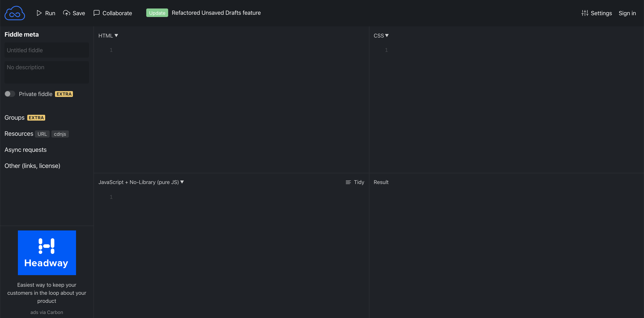Click the cdnjs resources button
The image size is (644, 318).
(60, 134)
